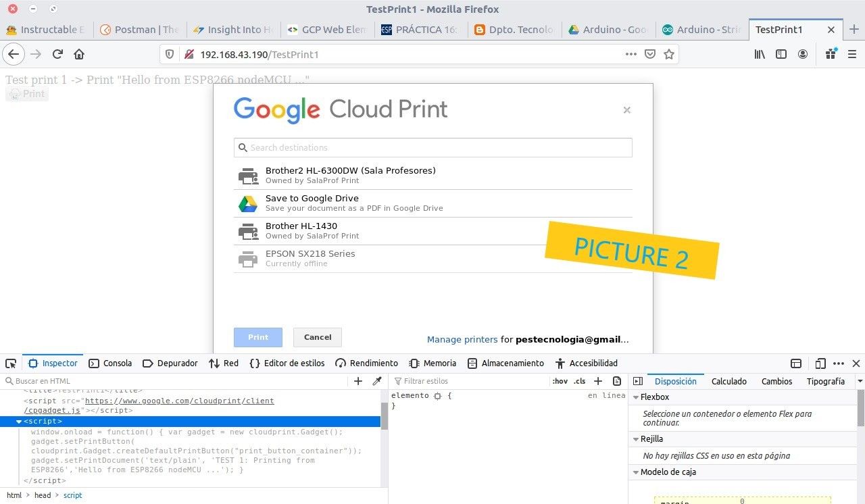Open the cpgadget.js script source link
This screenshot has width=865, height=504.
pos(149,405)
